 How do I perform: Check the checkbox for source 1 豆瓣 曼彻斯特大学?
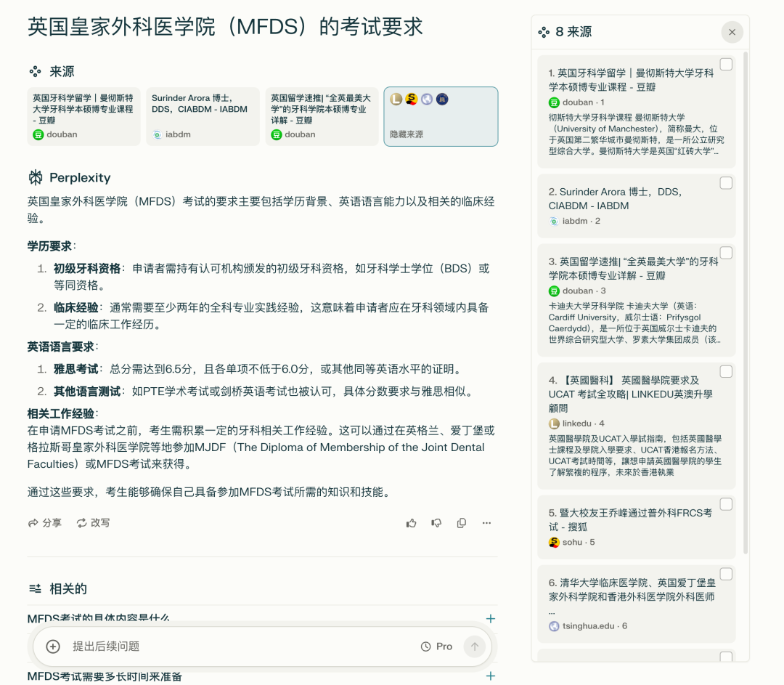coord(726,64)
